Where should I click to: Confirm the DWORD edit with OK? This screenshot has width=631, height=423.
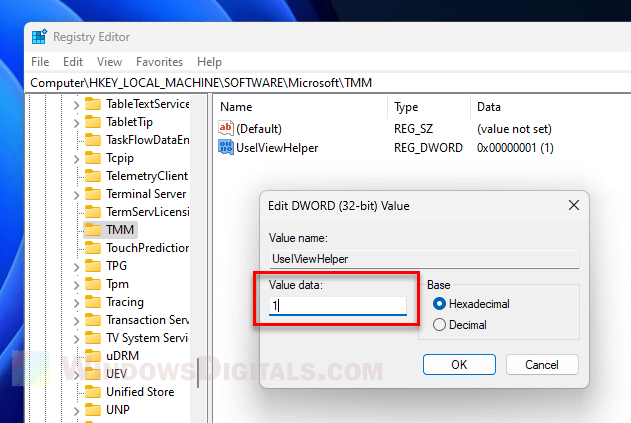[459, 365]
